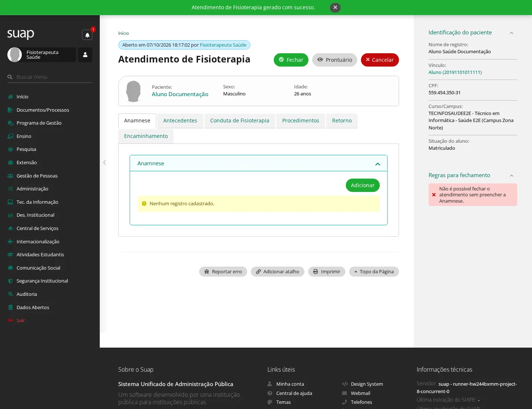Open patient link Aluno Documentação
The width and height of the screenshot is (532, 409).
click(180, 94)
